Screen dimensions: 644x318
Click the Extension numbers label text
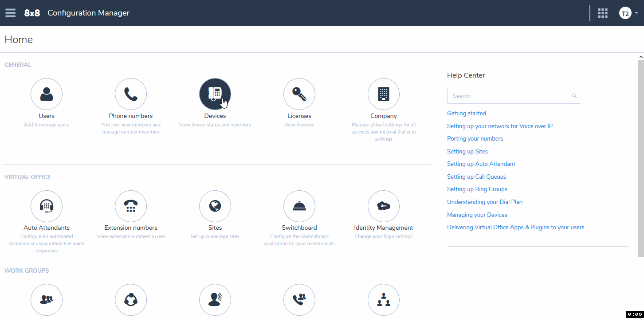(131, 228)
